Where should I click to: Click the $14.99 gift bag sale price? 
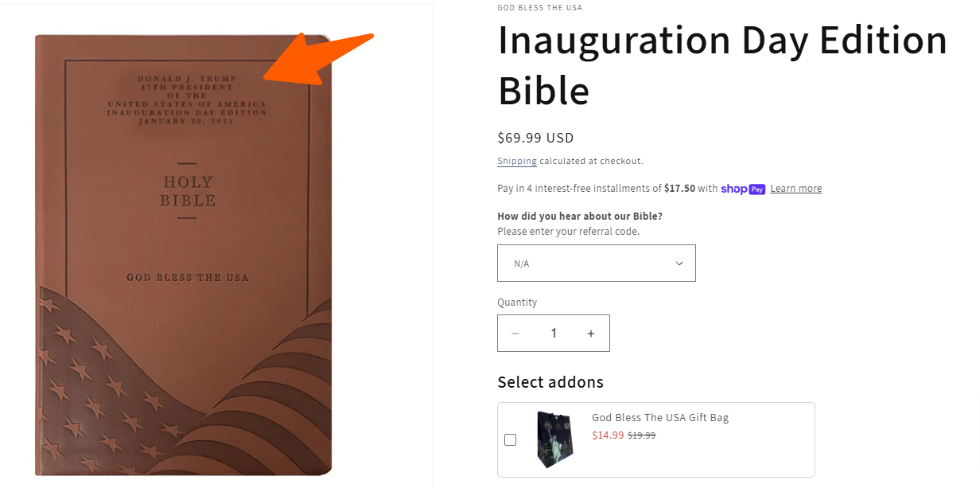[608, 435]
